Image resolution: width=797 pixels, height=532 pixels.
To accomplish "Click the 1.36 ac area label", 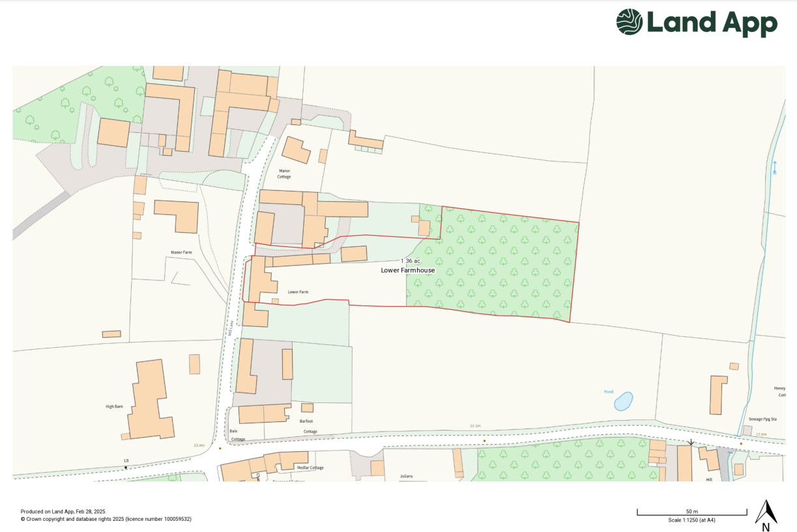I will [x=411, y=261].
